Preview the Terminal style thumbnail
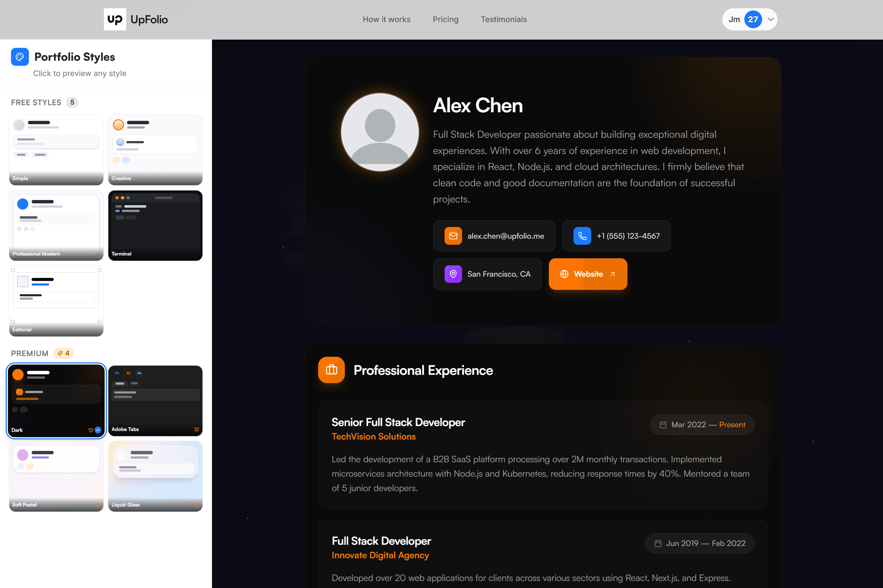883x588 pixels. tap(155, 225)
